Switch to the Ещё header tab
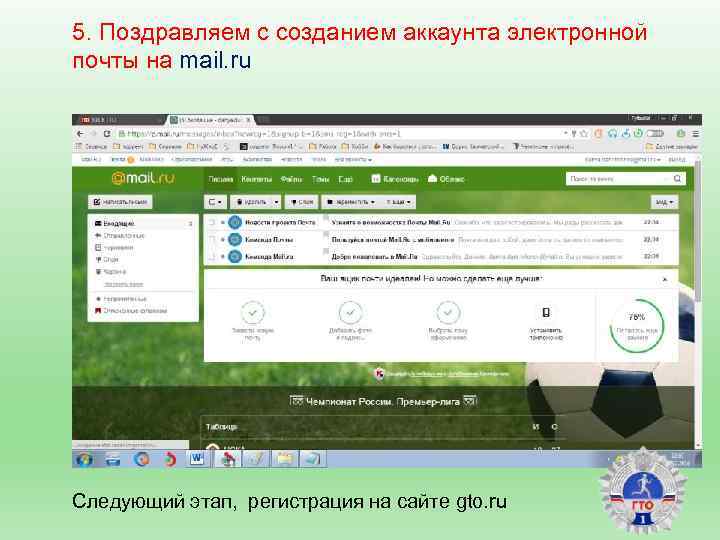Image resolution: width=720 pixels, height=540 pixels. coord(345,179)
